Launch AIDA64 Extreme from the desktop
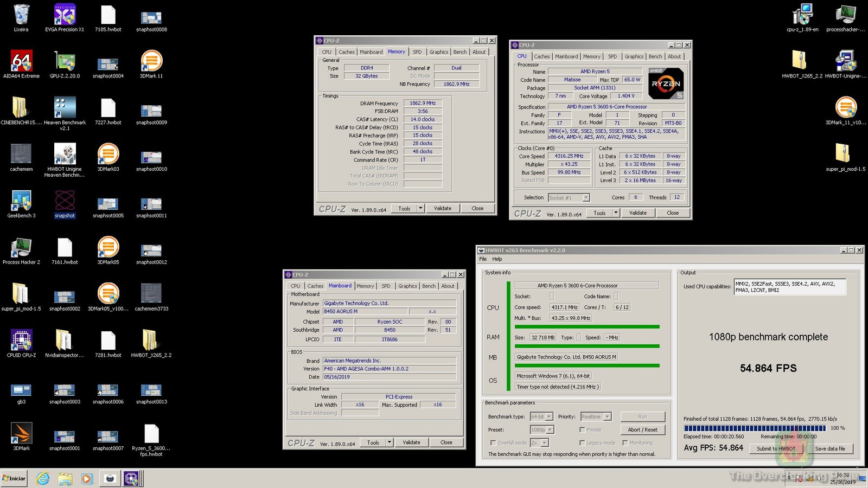 tap(21, 60)
